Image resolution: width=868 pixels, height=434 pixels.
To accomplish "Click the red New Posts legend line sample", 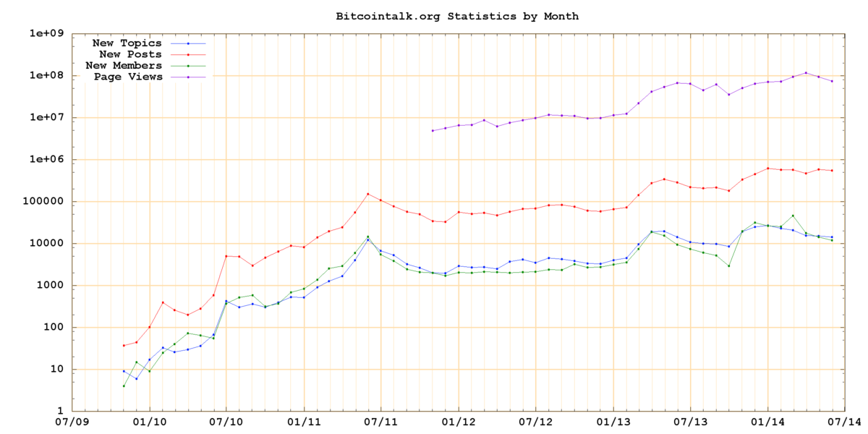I will click(x=188, y=54).
